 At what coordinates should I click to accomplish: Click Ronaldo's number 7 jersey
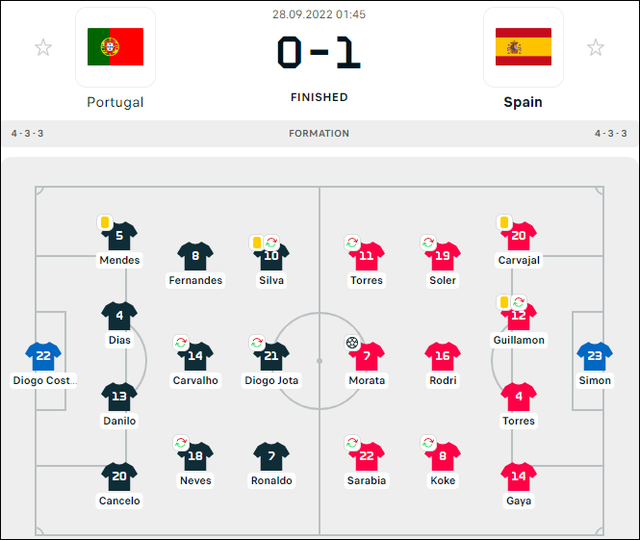(271, 456)
